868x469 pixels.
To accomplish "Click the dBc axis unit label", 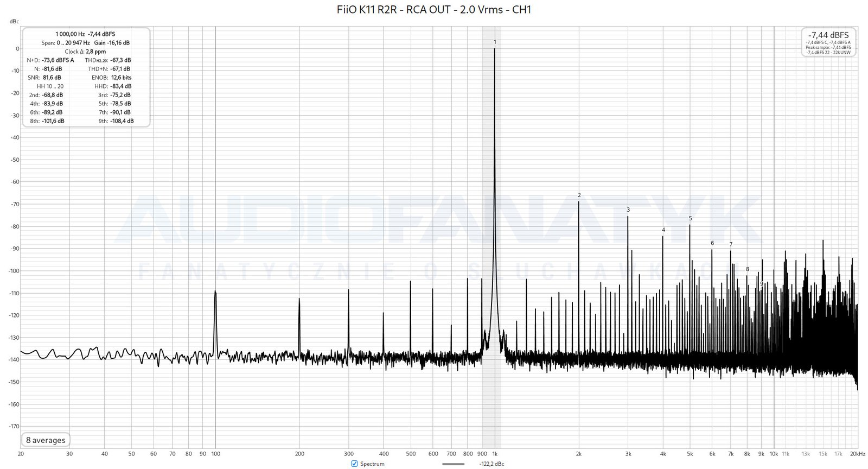I will pyautogui.click(x=14, y=22).
